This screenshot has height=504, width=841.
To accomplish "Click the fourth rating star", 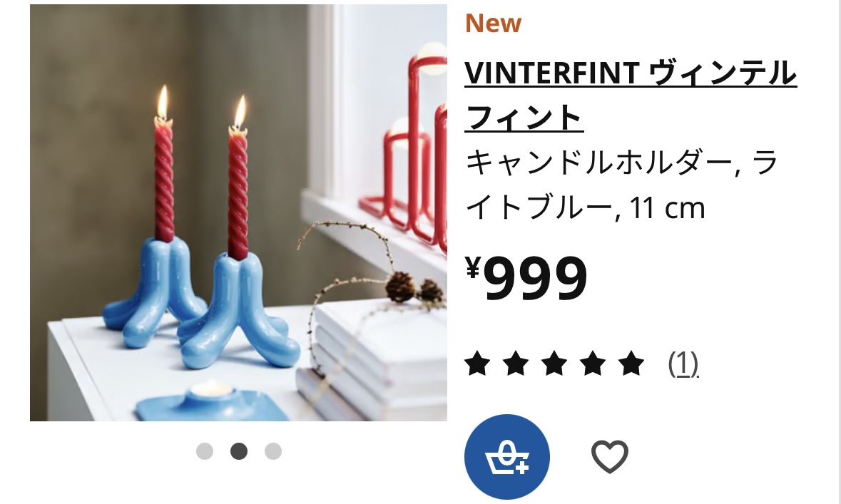I will point(593,363).
